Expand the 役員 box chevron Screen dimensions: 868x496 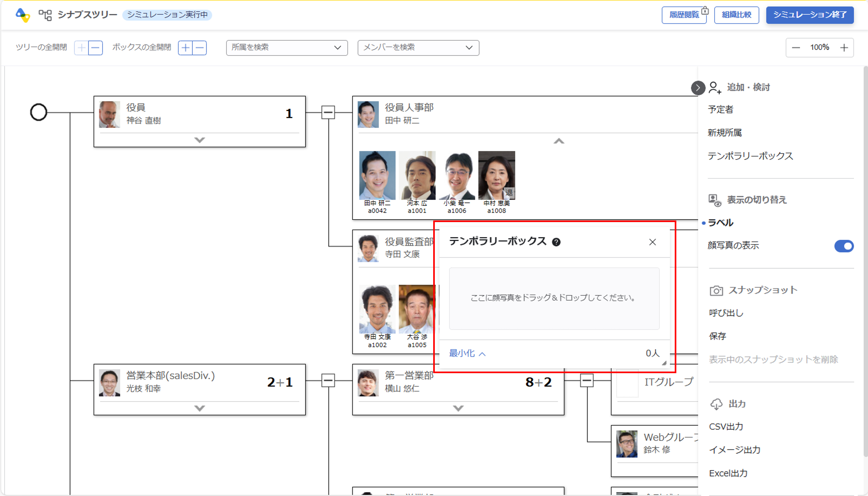[x=199, y=140]
